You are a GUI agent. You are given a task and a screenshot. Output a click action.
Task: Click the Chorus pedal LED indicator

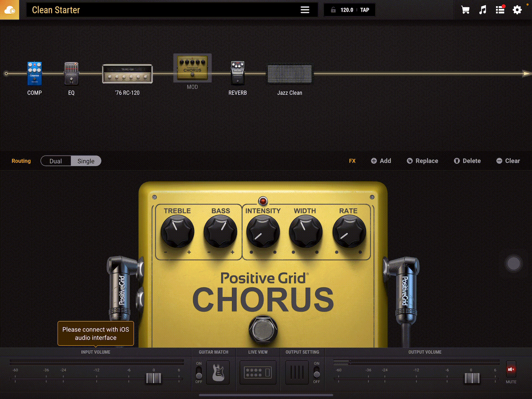263,201
